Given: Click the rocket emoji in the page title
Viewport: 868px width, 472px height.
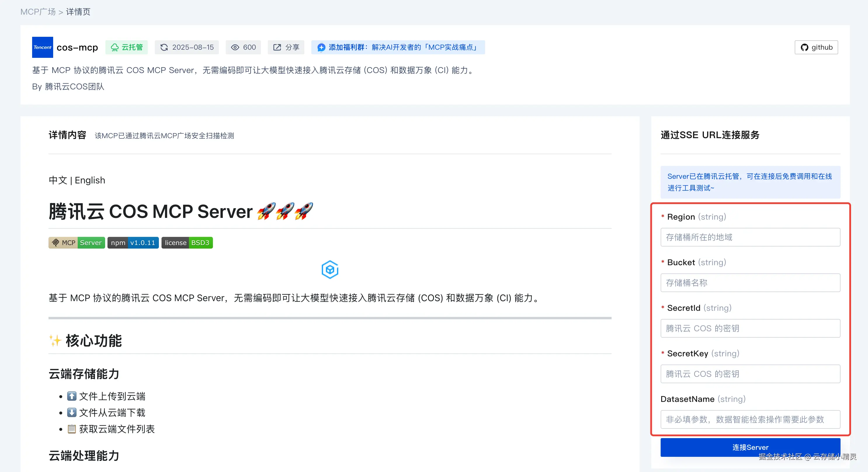Looking at the screenshot, I should (267, 211).
